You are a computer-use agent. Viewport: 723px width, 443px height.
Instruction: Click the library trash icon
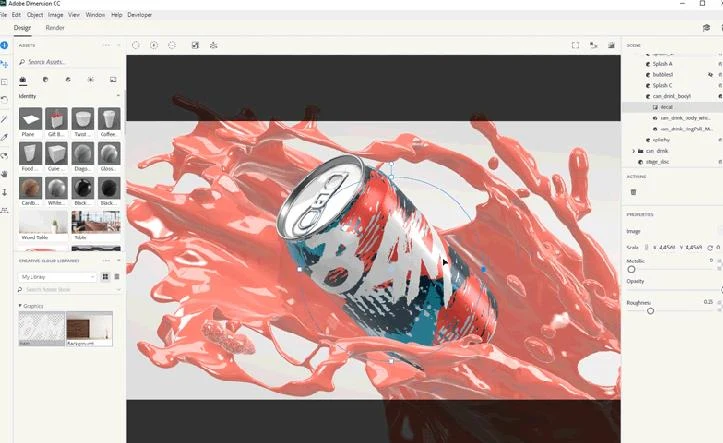pos(117,277)
